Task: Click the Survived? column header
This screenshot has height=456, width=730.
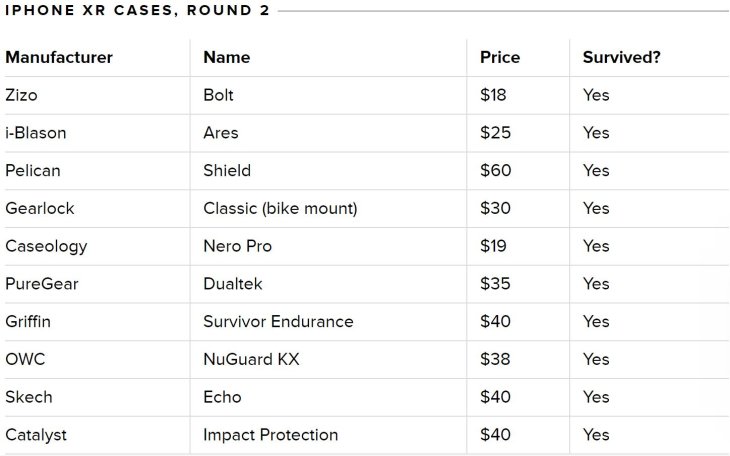Action: [621, 57]
